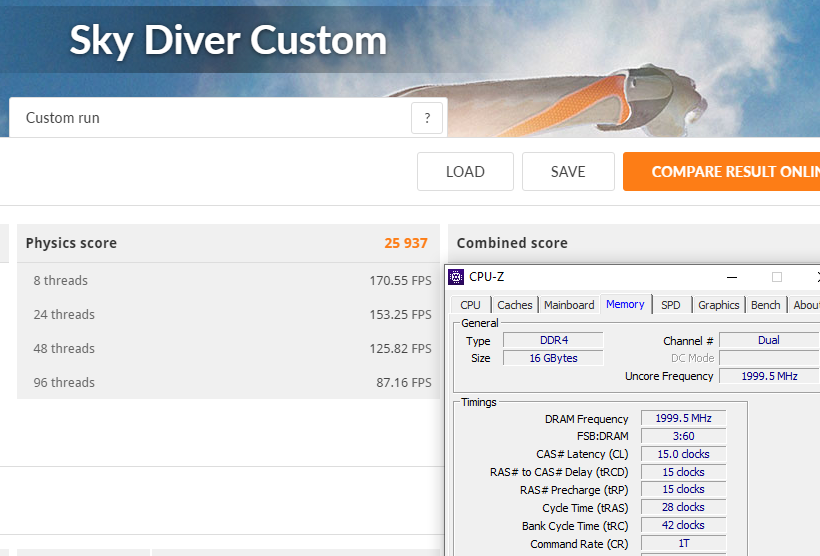The width and height of the screenshot is (820, 556).
Task: Click the tRC 42 clocks value
Action: [x=684, y=525]
